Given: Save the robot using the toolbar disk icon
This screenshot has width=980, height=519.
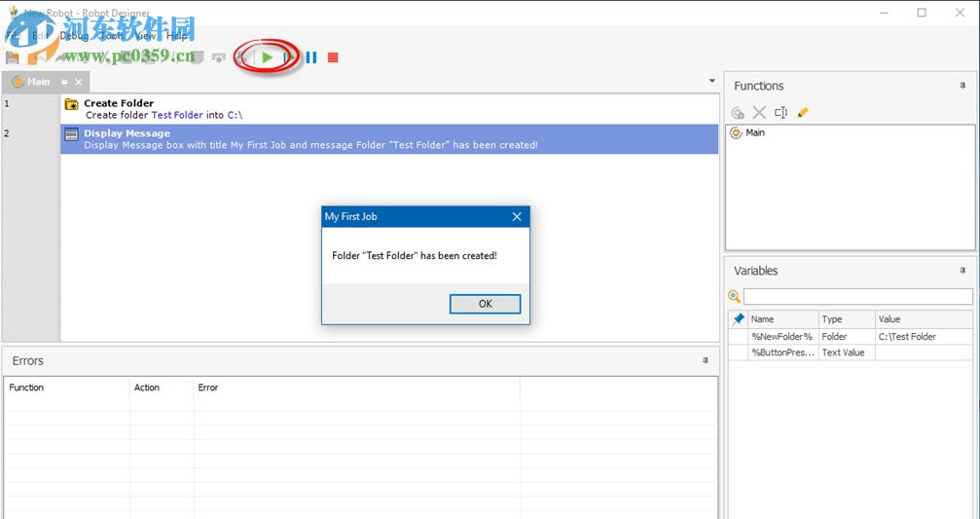Looking at the screenshot, I should 13,57.
